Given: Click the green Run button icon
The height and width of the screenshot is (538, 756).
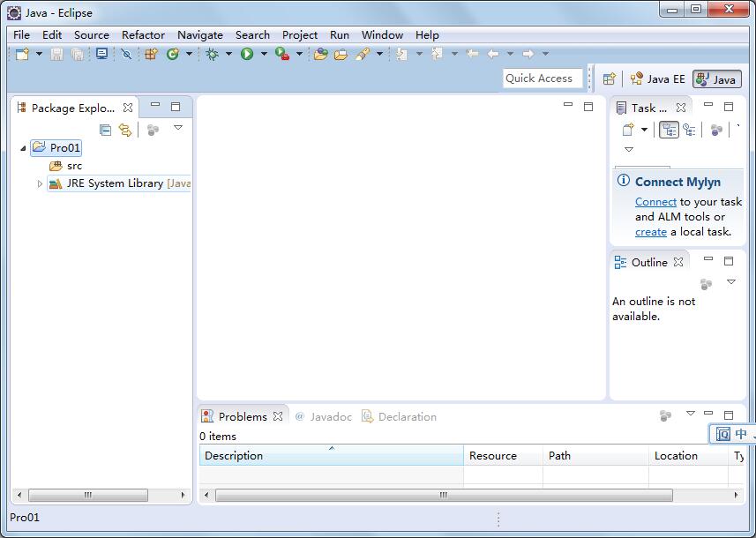Looking at the screenshot, I should pos(247,54).
